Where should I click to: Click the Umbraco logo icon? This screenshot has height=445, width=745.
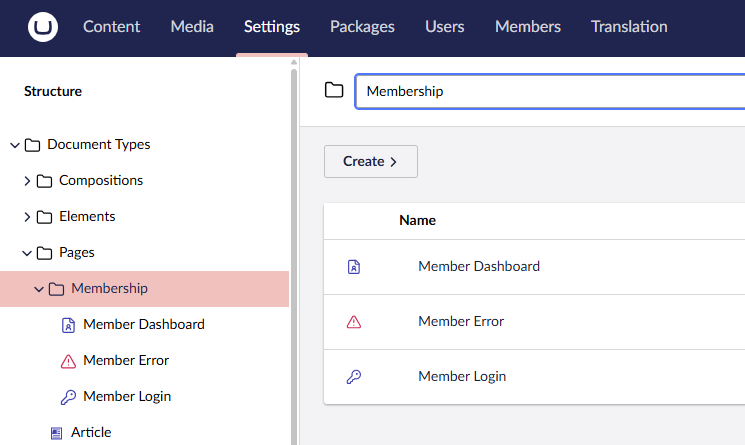coord(43,27)
